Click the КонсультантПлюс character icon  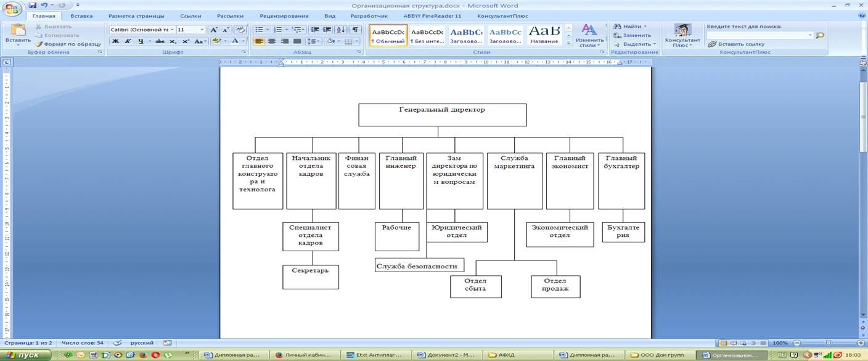pyautogui.click(x=682, y=31)
